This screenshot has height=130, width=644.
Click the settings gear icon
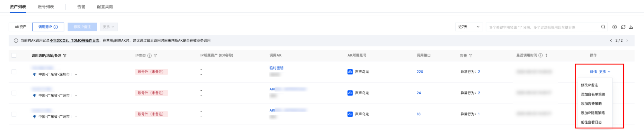614,27
